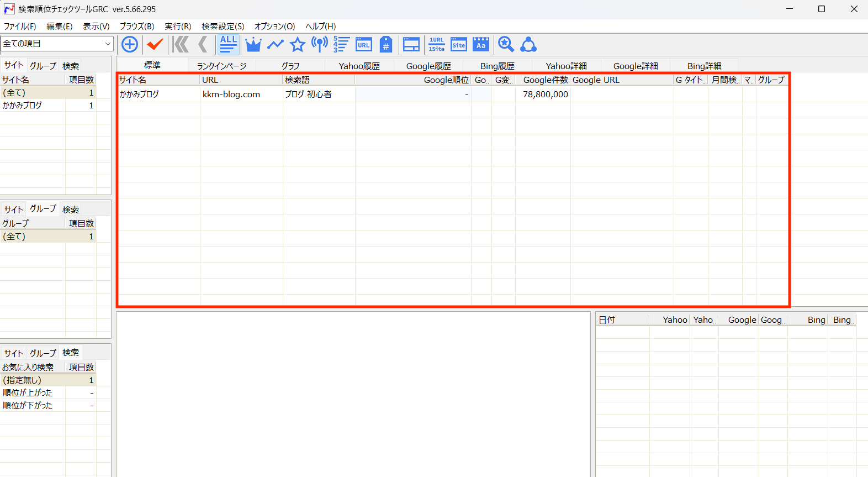Open the ファイル(F) menu
Screen dimensions: 868x477
tap(20, 26)
